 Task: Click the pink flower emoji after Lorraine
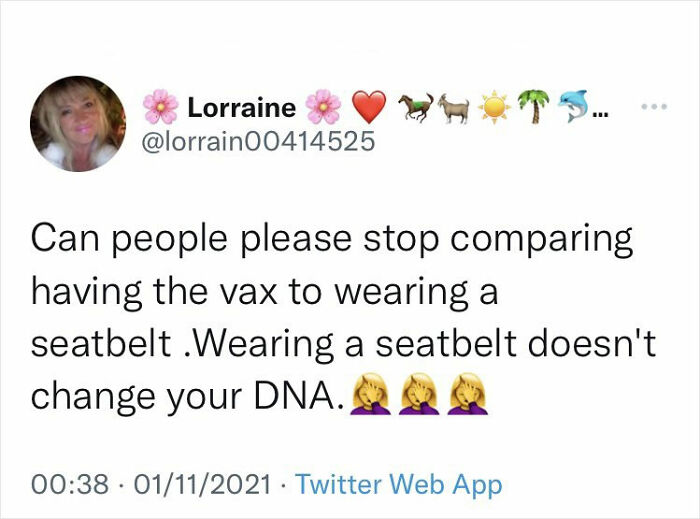(x=322, y=107)
